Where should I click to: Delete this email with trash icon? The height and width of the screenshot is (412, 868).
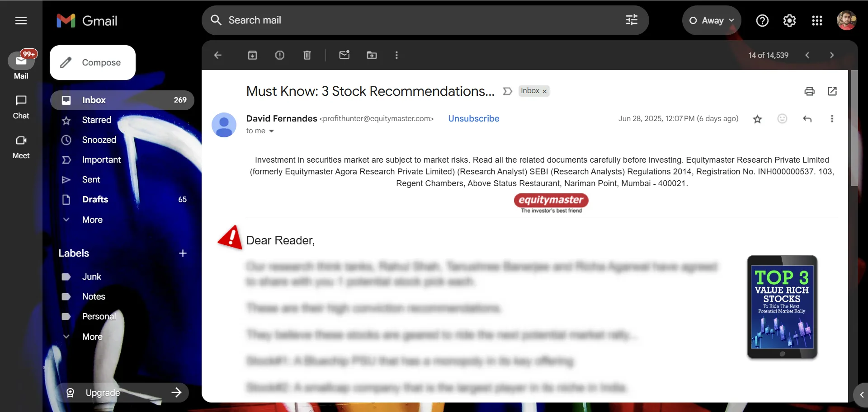(307, 55)
